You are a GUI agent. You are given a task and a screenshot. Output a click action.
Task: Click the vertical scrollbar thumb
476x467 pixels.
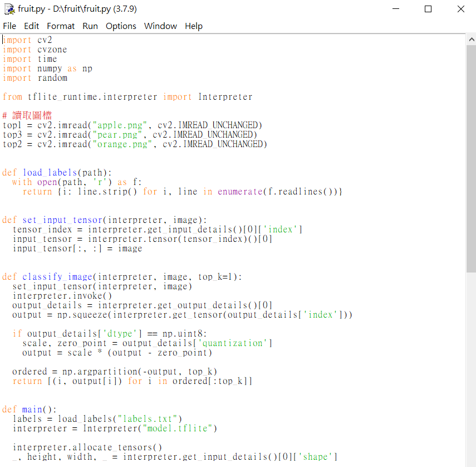click(x=471, y=159)
